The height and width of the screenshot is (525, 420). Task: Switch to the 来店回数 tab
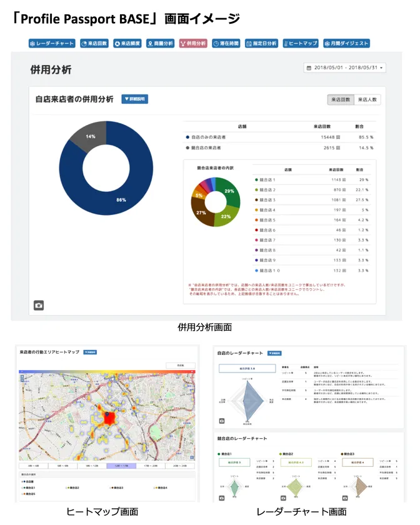pyautogui.click(x=94, y=44)
